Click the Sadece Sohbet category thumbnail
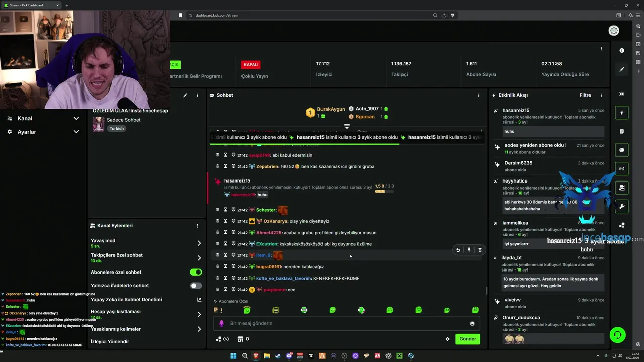The image size is (644, 362). [98, 124]
